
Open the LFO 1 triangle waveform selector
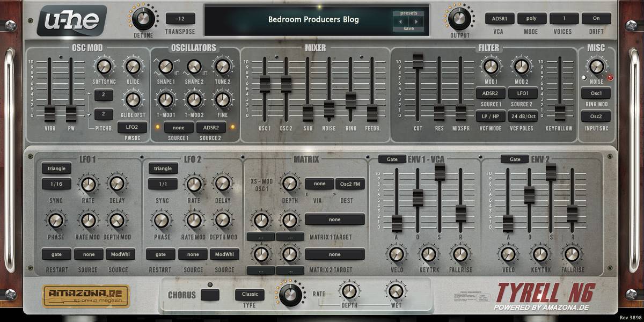coord(56,169)
